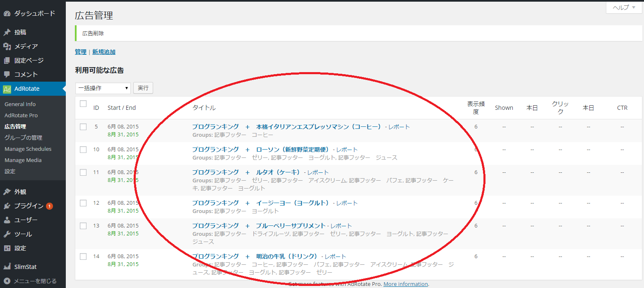Check the box for ad ID 5
The width and height of the screenshot is (644, 288).
[83, 127]
